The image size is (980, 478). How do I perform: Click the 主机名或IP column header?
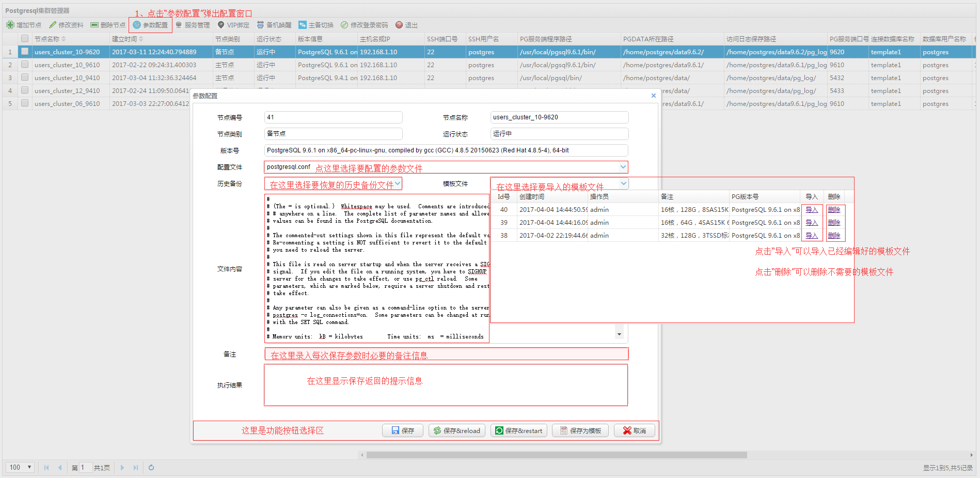point(390,39)
